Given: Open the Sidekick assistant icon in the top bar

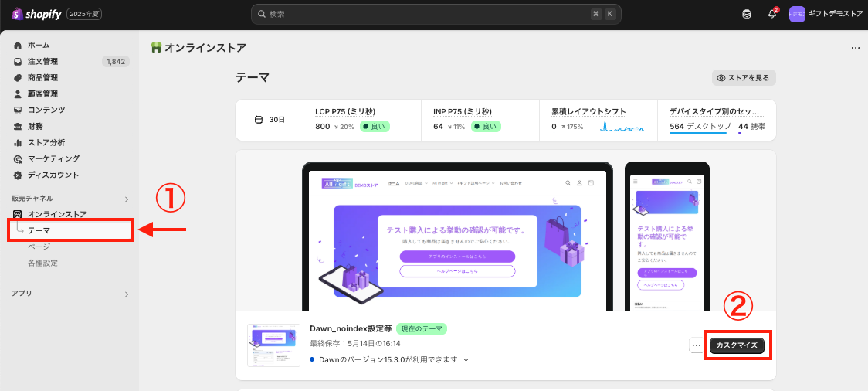Looking at the screenshot, I should (x=747, y=14).
